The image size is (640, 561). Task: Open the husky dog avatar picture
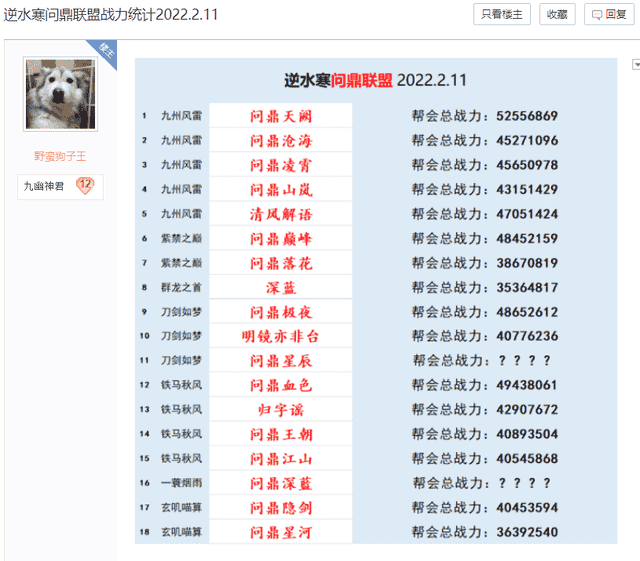[60, 95]
